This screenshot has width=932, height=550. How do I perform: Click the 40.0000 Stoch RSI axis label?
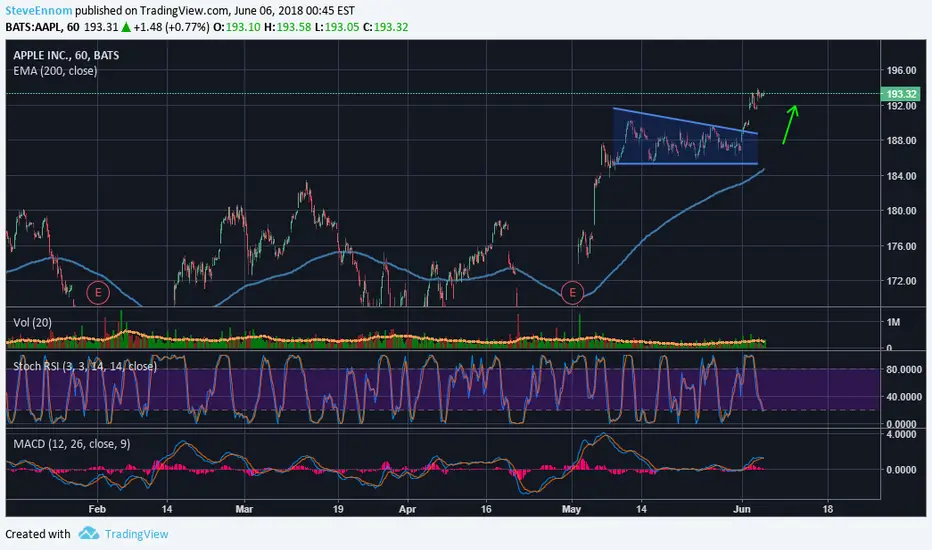click(904, 397)
